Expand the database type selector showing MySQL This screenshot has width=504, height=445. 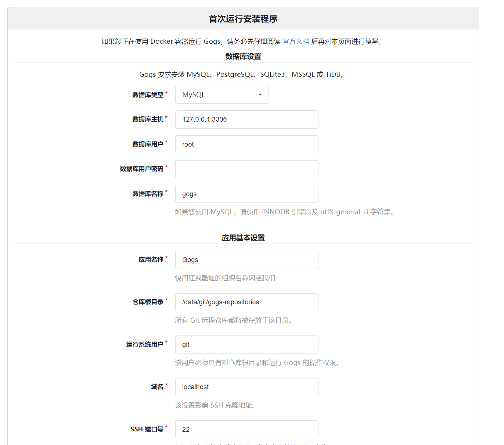click(222, 94)
